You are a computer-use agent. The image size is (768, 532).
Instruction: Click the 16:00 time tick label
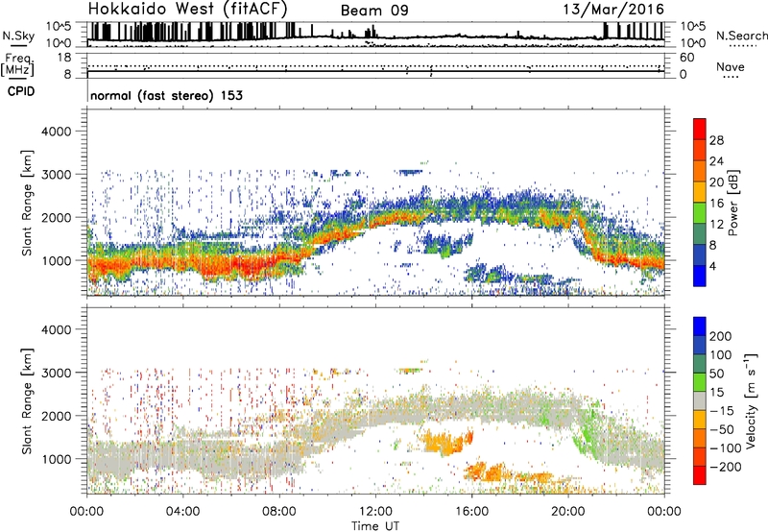[471, 512]
